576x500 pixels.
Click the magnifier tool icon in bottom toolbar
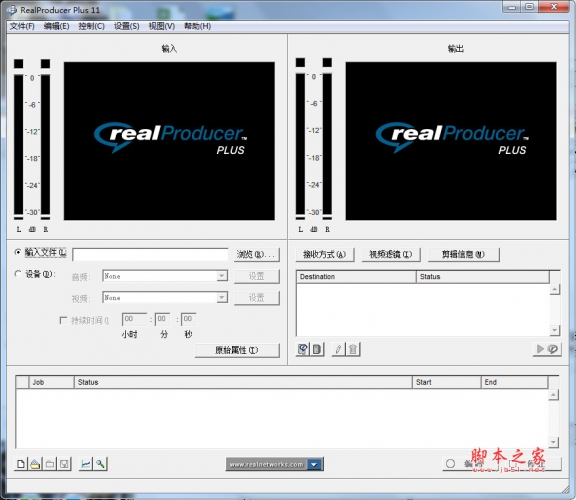pos(100,464)
